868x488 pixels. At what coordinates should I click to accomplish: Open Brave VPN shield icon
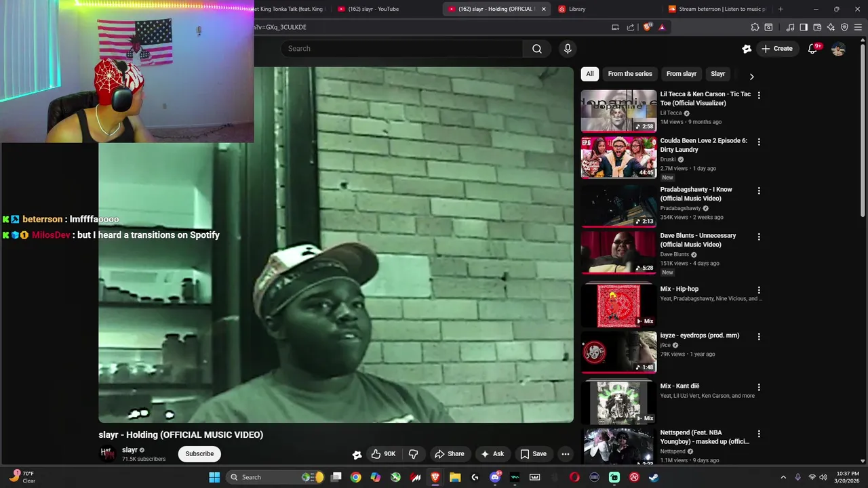point(844,27)
